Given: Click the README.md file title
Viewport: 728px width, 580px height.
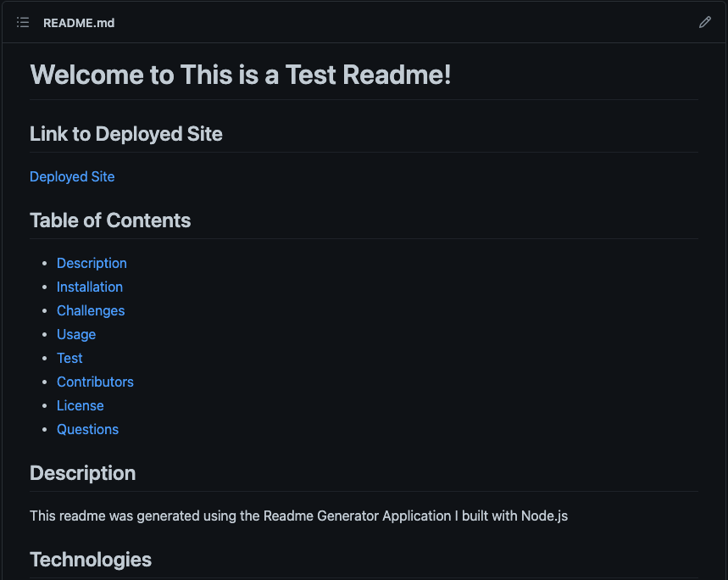Looking at the screenshot, I should coord(79,23).
